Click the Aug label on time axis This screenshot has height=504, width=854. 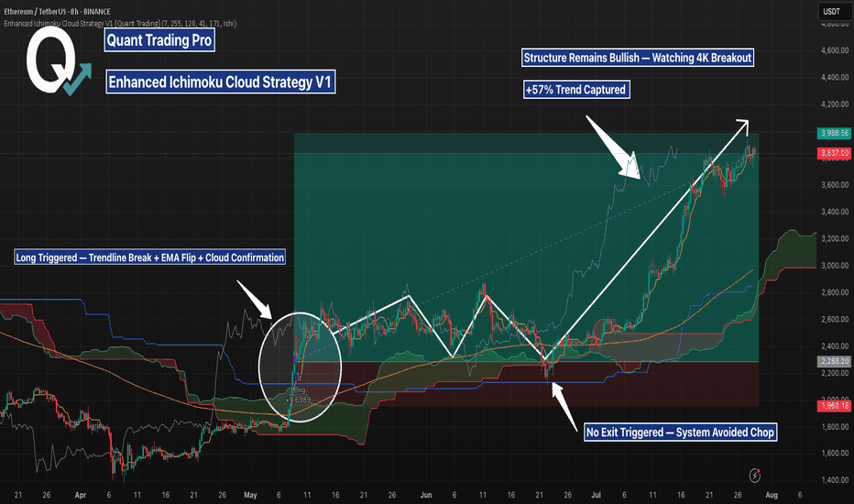772,495
